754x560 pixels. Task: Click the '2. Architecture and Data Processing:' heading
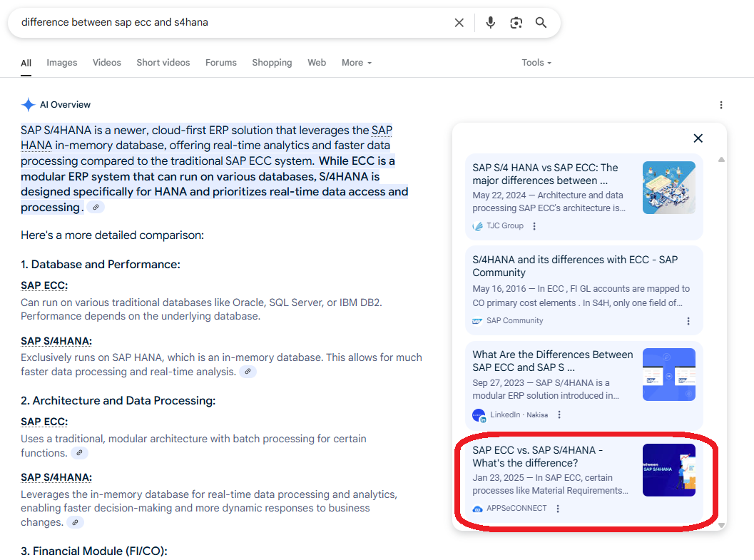[118, 401]
